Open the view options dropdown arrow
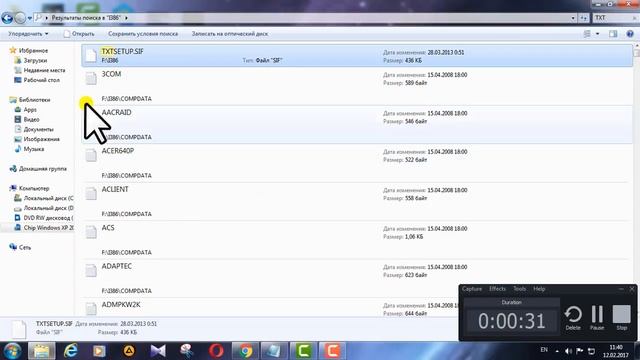Viewport: 640px width, 360px height. coord(598,34)
